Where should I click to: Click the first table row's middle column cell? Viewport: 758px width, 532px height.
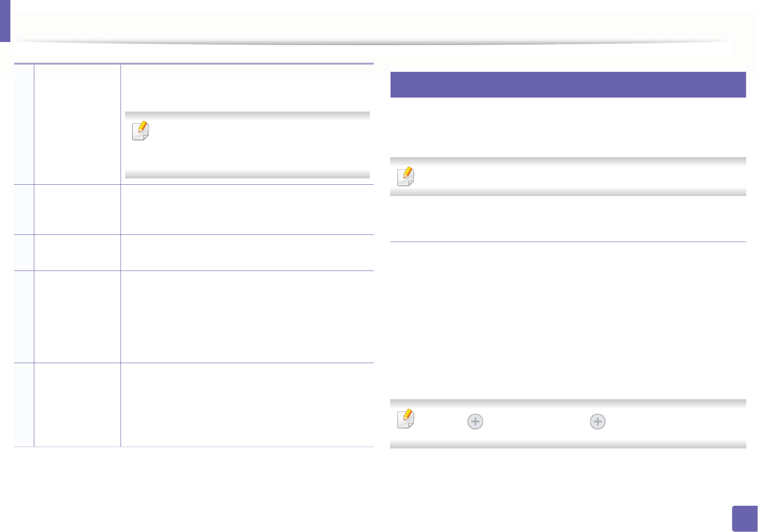(77, 124)
